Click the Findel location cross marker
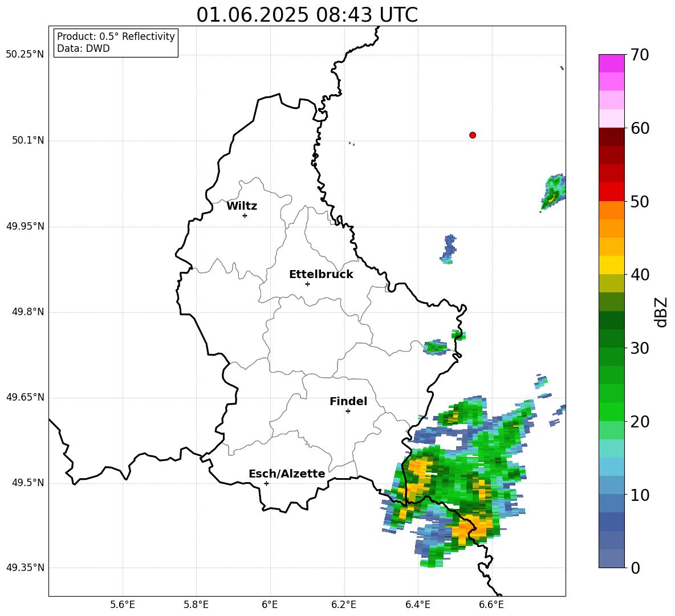The height and width of the screenshot is (616, 675). click(348, 411)
